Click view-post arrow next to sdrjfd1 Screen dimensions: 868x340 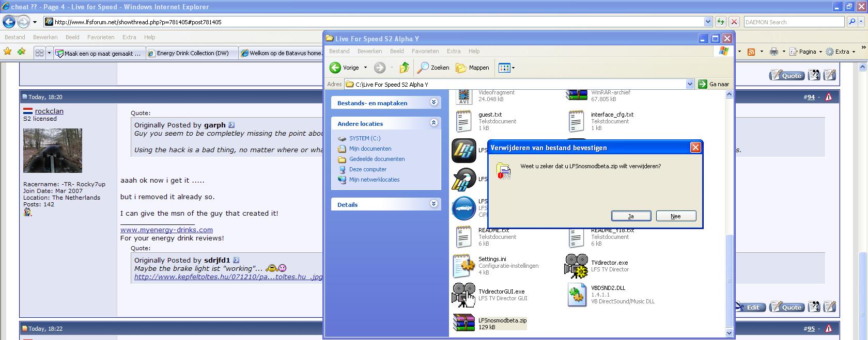point(236,260)
